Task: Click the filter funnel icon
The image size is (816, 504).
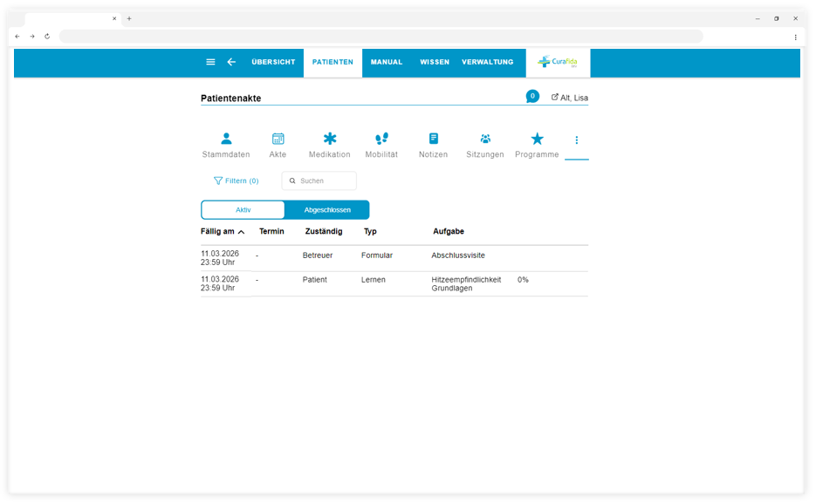Action: [218, 181]
